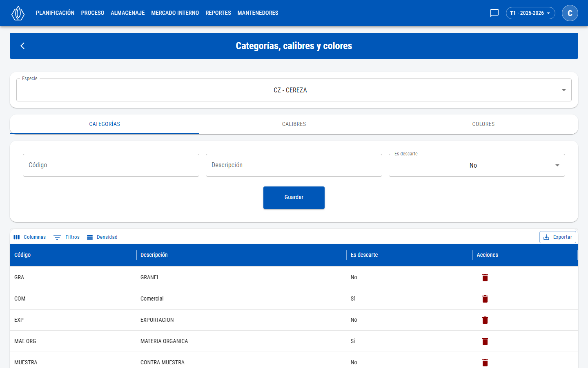Image resolution: width=588 pixels, height=368 pixels.
Task: Open the REPORTES menu
Action: point(218,13)
